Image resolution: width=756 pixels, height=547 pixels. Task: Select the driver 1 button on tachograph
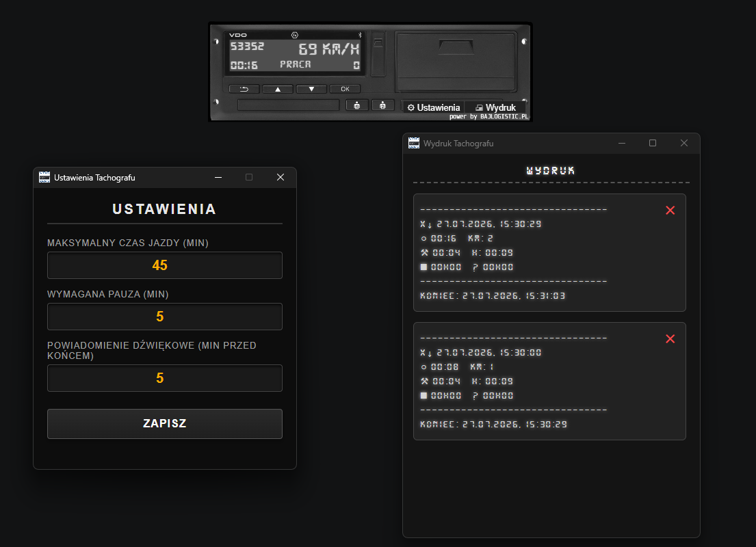coord(357,105)
